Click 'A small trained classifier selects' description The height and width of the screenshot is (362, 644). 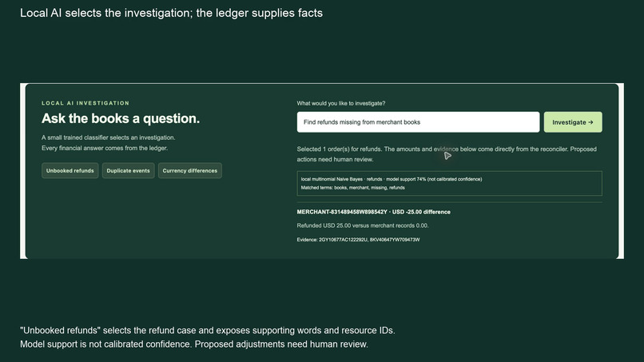pyautogui.click(x=108, y=137)
